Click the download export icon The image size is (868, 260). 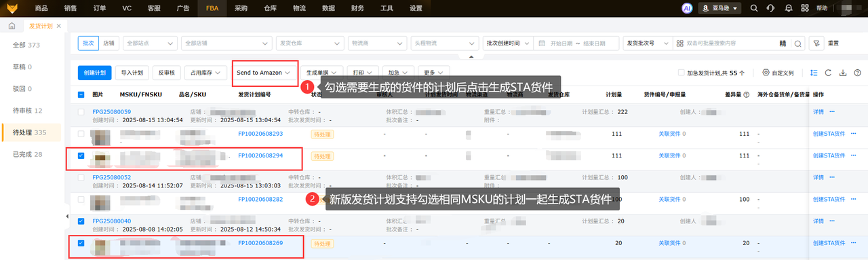coord(843,73)
